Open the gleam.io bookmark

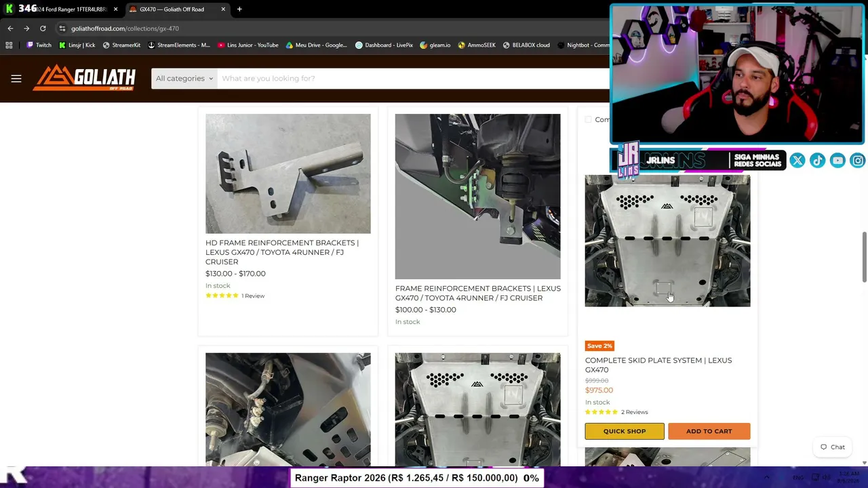point(435,45)
